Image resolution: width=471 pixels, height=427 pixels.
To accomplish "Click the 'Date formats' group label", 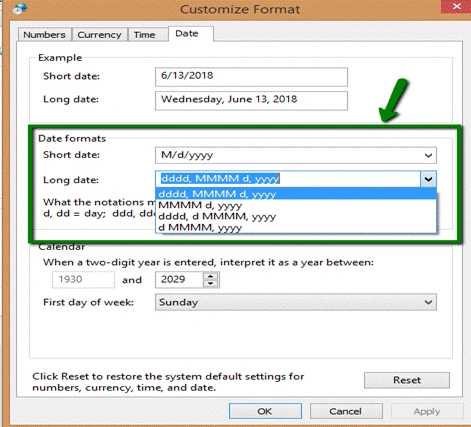I will point(72,138).
